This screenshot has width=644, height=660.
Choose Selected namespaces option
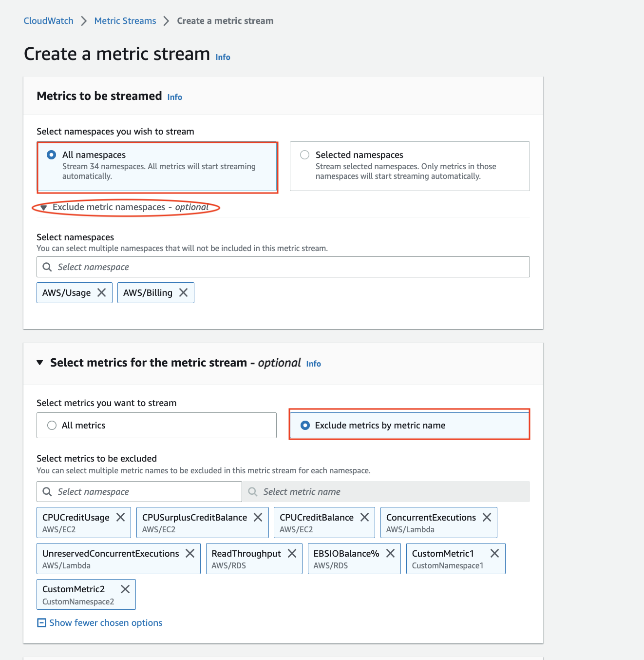tap(304, 155)
